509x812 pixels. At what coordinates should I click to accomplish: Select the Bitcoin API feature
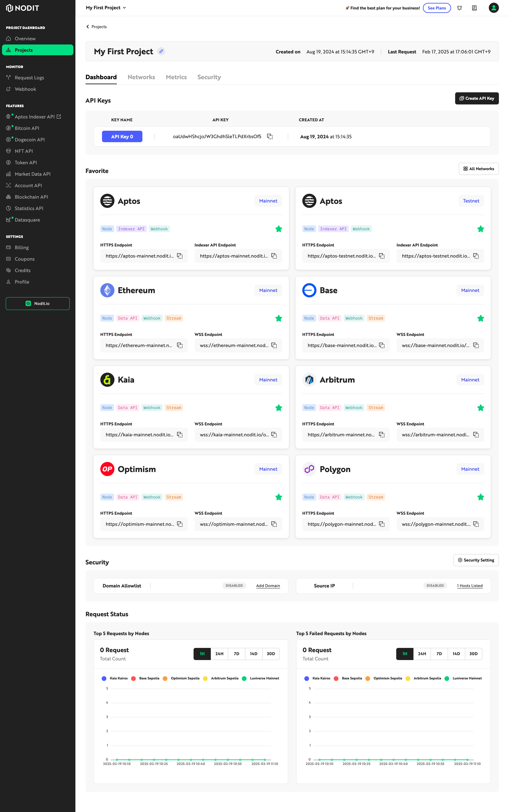click(x=27, y=128)
